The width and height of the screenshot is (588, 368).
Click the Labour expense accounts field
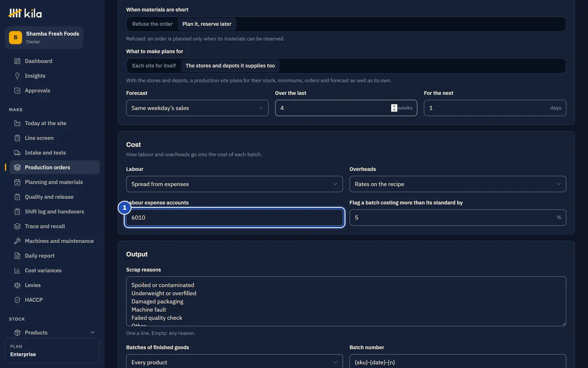234,218
